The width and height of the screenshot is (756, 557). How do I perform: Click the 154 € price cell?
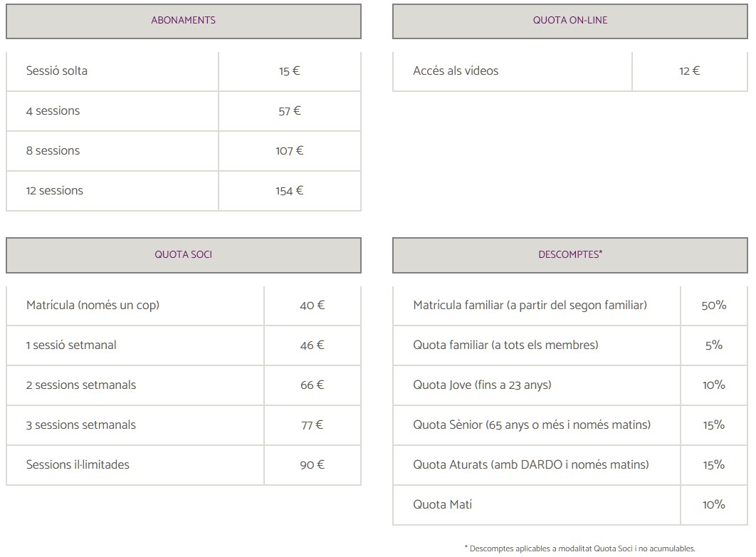(289, 191)
